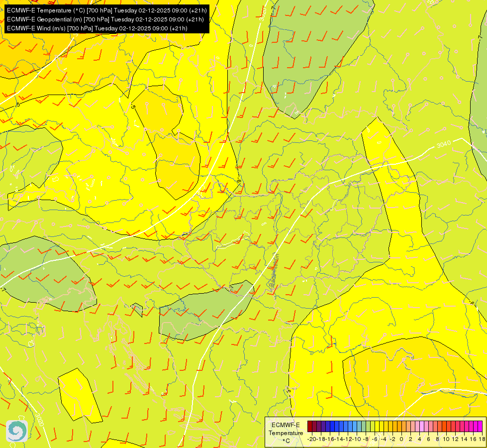Click the legend tick label 0

click(401, 439)
